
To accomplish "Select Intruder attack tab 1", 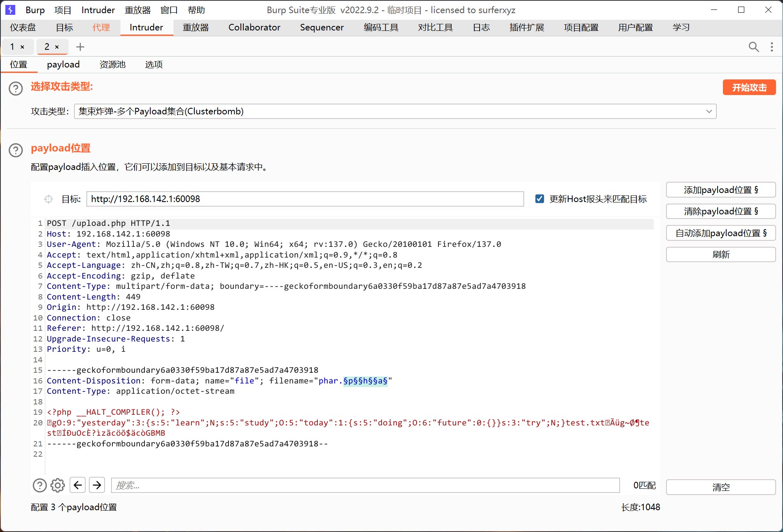I will click(x=13, y=47).
